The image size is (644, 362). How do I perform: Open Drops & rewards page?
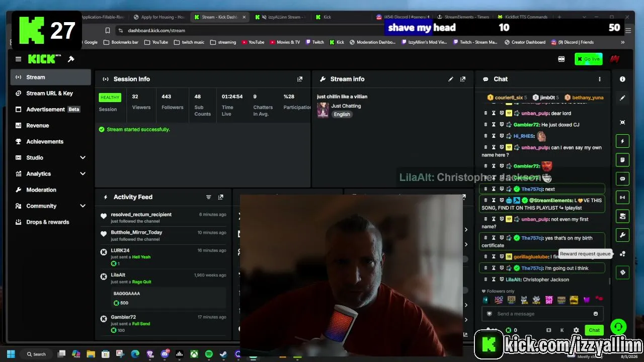(x=51, y=222)
